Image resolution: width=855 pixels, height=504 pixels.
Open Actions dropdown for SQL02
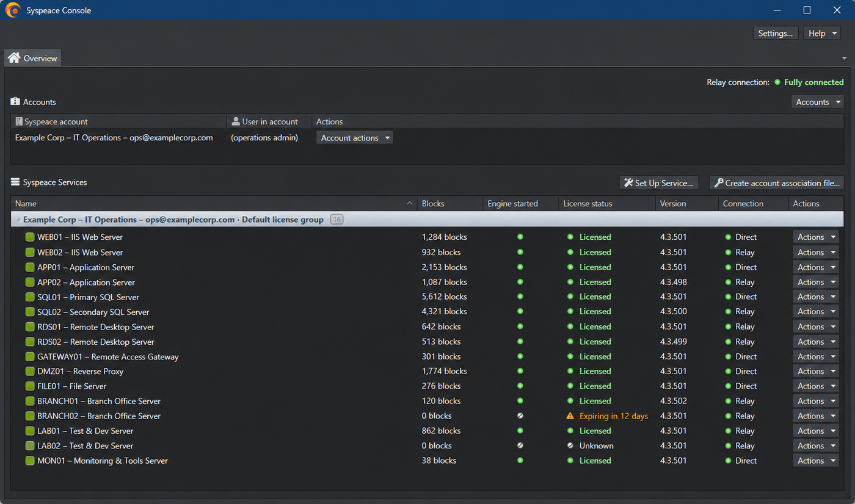(x=815, y=312)
